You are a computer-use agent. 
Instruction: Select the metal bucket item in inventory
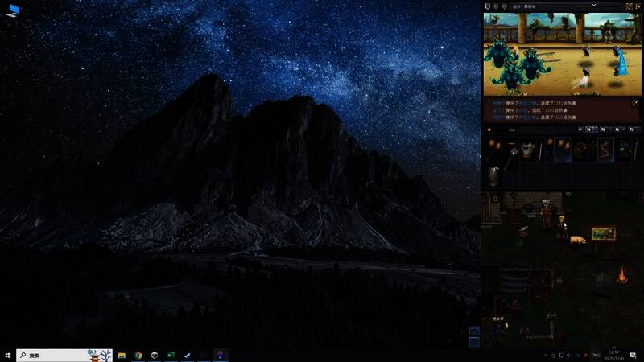pyautogui.click(x=493, y=176)
